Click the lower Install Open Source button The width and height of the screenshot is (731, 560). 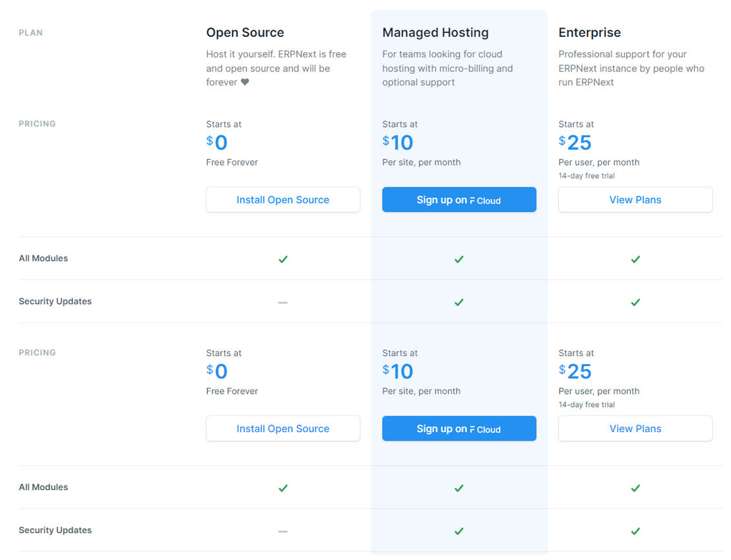tap(283, 429)
